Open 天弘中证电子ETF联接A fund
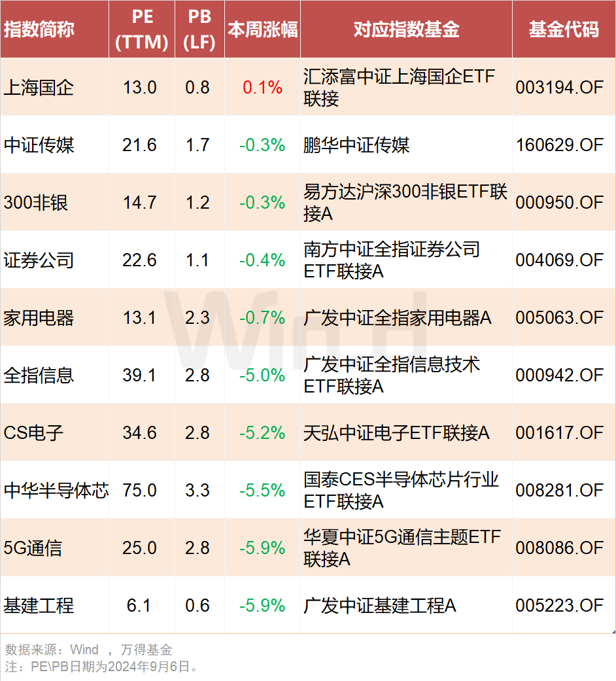616x681 pixels. [397, 433]
